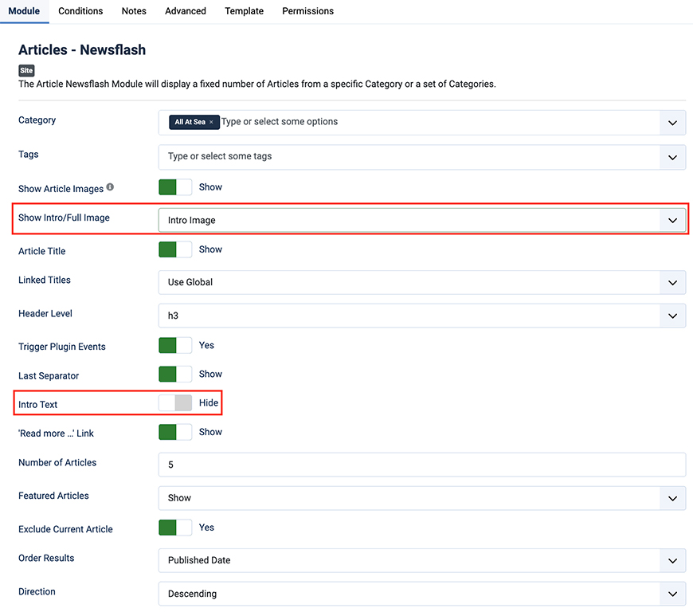The image size is (693, 616).
Task: Switch to the Conditions tab
Action: [80, 11]
